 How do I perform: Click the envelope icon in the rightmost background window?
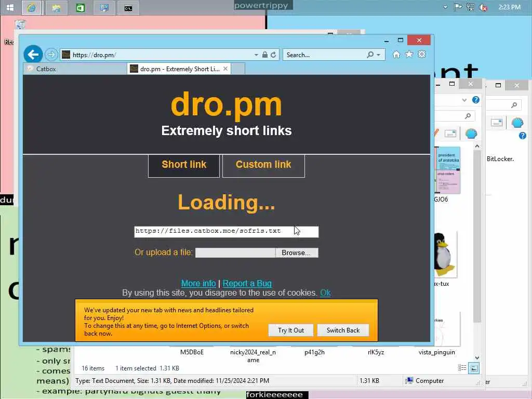496,123
